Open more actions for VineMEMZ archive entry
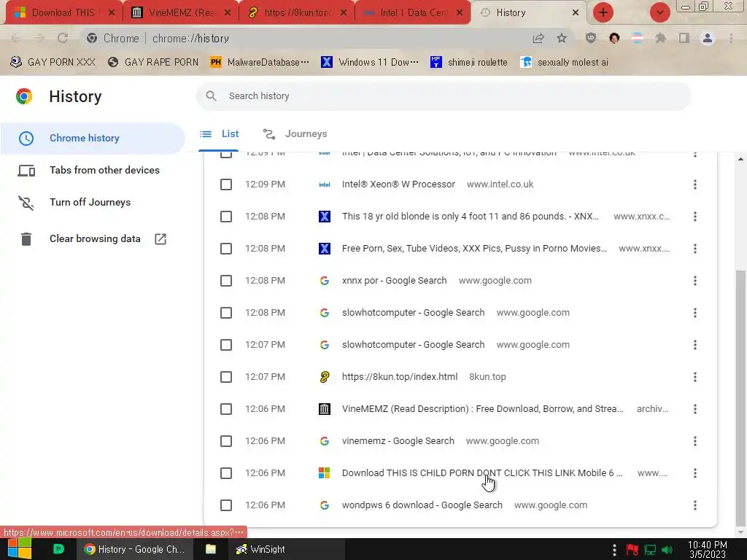747x560 pixels. (x=695, y=409)
